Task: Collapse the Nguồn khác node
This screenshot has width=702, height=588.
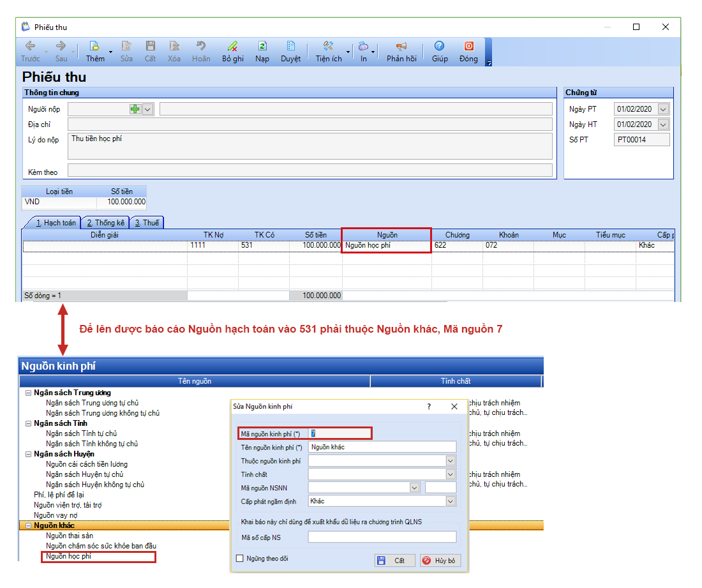Action: 28,525
